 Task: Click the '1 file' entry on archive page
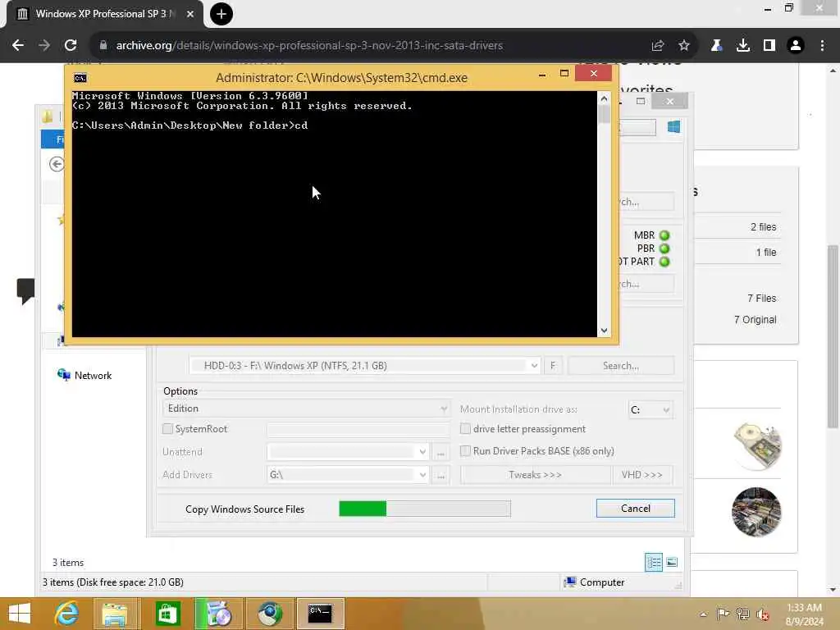click(766, 253)
